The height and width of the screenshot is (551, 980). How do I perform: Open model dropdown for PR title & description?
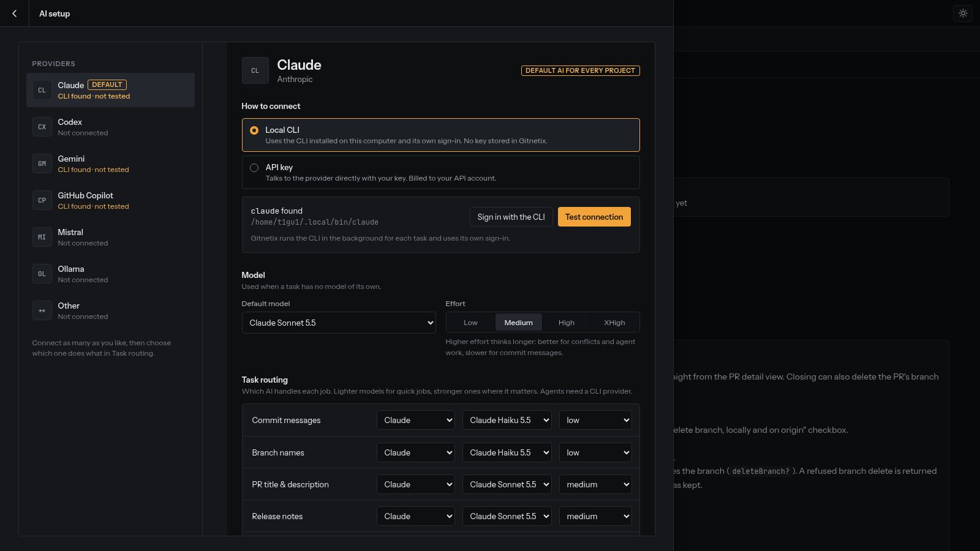pyautogui.click(x=507, y=484)
